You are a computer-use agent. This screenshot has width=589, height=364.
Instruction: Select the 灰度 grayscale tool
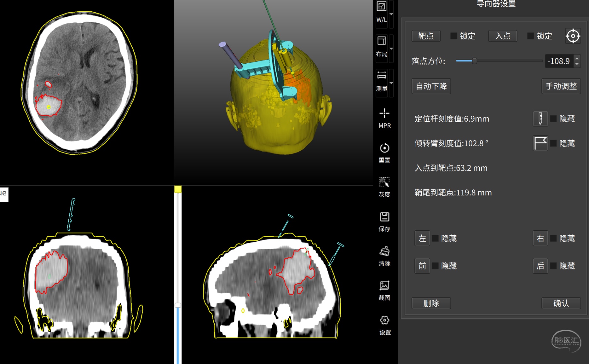pos(384,187)
